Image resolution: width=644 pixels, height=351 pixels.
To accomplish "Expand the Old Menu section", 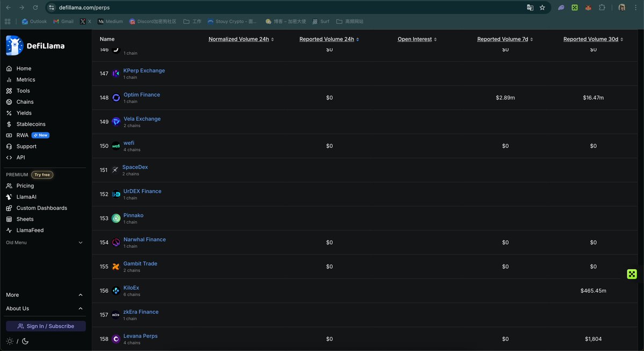I will click(x=81, y=243).
